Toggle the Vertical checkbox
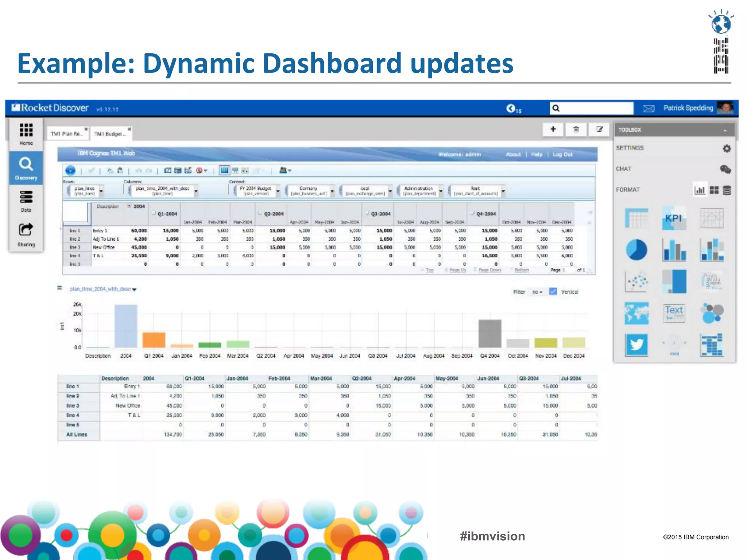The width and height of the screenshot is (747, 560). 553,291
